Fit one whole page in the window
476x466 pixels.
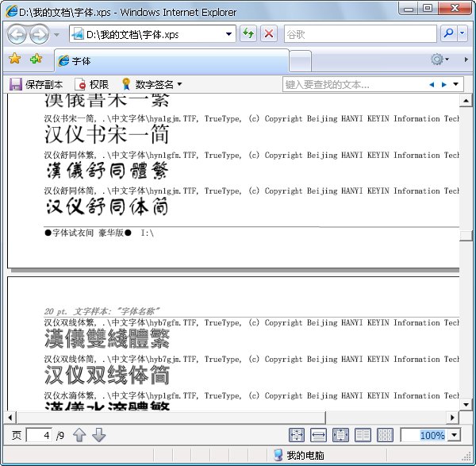coord(340,435)
